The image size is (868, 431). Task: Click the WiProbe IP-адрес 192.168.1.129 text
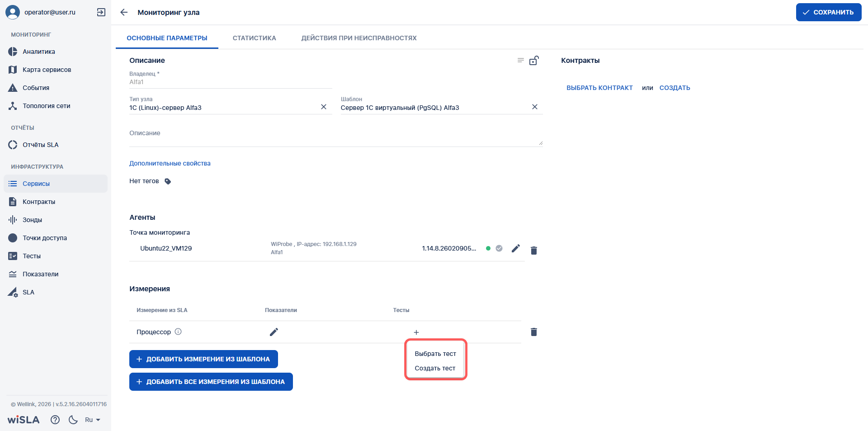click(x=313, y=244)
